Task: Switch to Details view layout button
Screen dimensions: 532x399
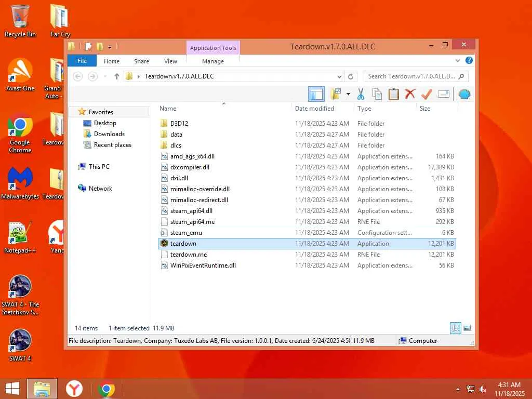Action: [x=455, y=328]
